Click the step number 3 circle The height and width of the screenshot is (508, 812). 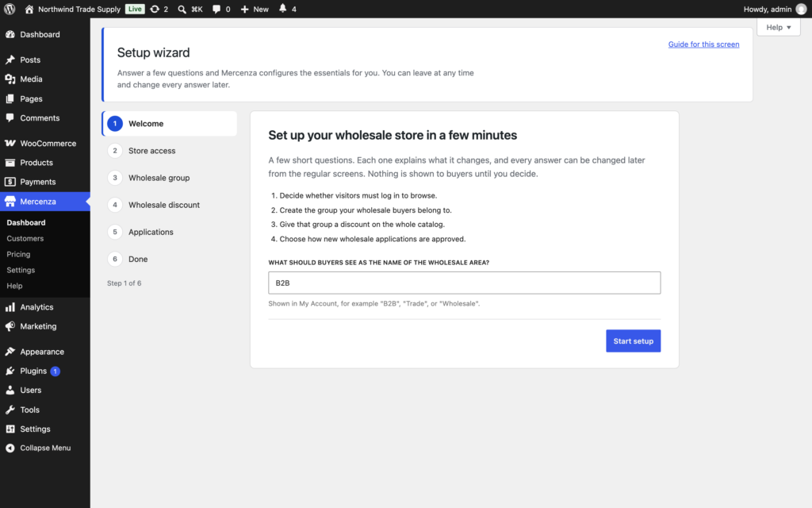(115, 177)
